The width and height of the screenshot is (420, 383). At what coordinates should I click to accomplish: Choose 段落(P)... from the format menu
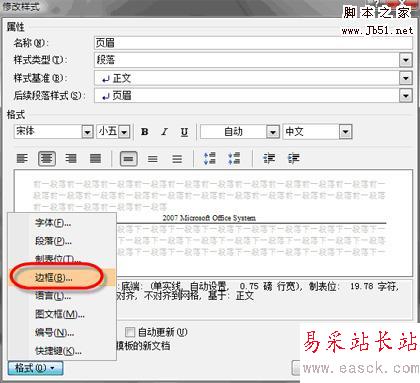pyautogui.click(x=62, y=241)
